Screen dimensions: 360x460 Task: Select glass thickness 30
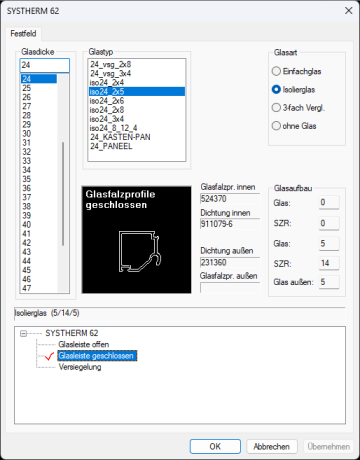pos(39,133)
